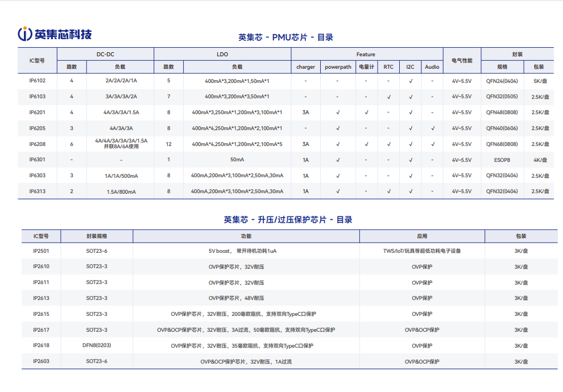563x392 pixels.
Task: Click the Feature column group header
Action: tap(366, 54)
